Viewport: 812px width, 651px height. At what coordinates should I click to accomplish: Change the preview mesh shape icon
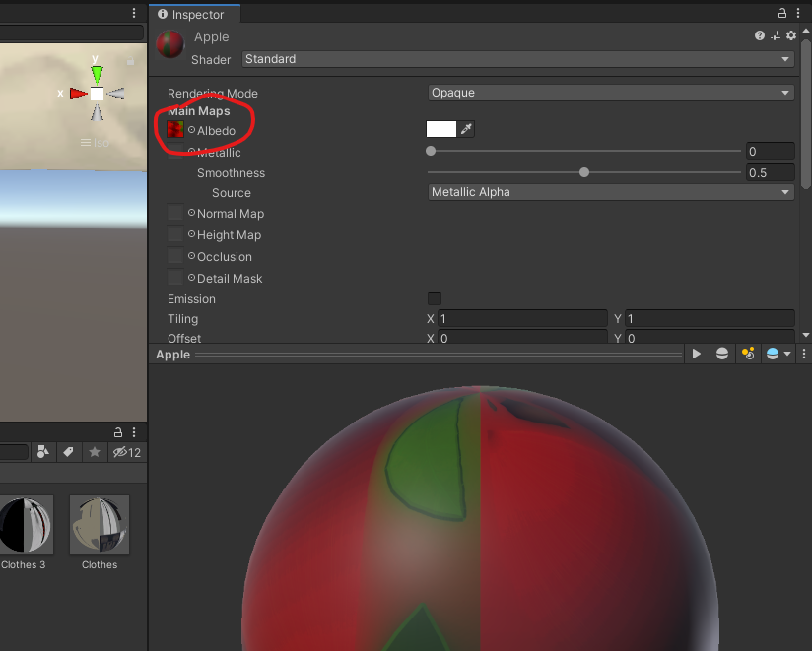click(x=722, y=354)
